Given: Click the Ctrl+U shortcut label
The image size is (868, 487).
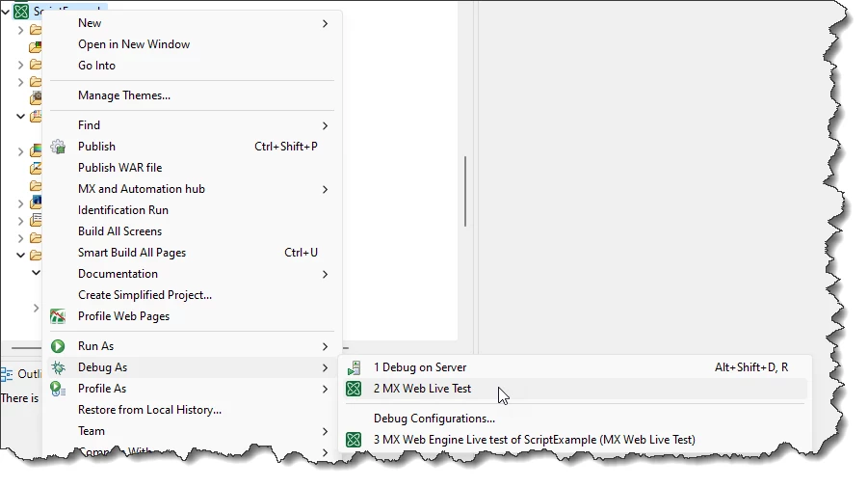Looking at the screenshot, I should click(x=301, y=253).
